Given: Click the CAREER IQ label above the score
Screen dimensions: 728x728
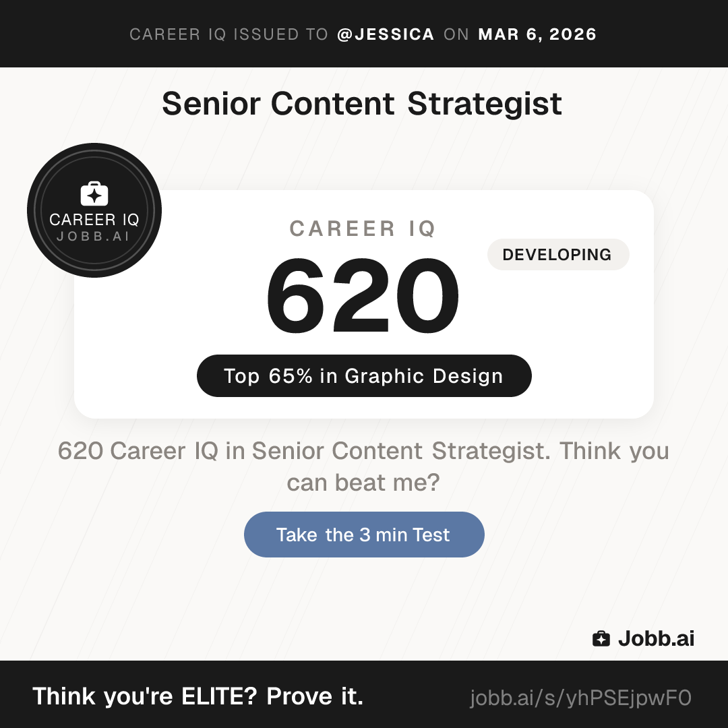Looking at the screenshot, I should (363, 229).
